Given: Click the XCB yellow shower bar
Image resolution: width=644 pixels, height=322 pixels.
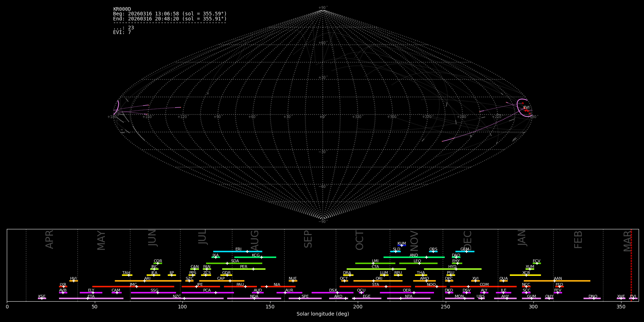Looking at the screenshot, I should tap(525, 275).
